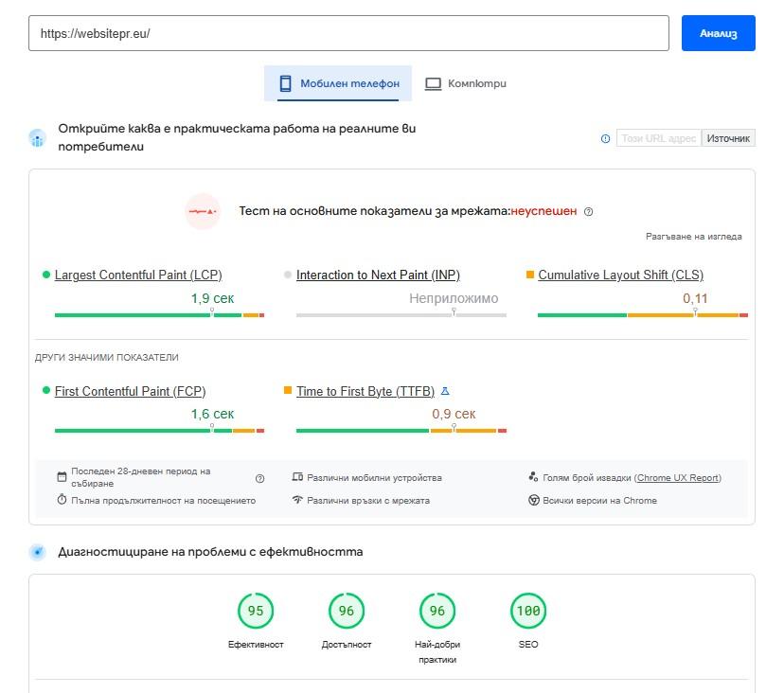Click the INP grey distribution bar

(401, 315)
